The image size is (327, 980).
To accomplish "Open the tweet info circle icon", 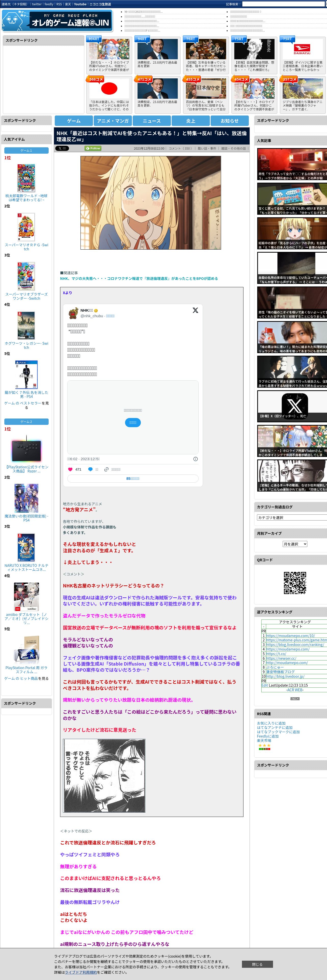I will tap(195, 459).
